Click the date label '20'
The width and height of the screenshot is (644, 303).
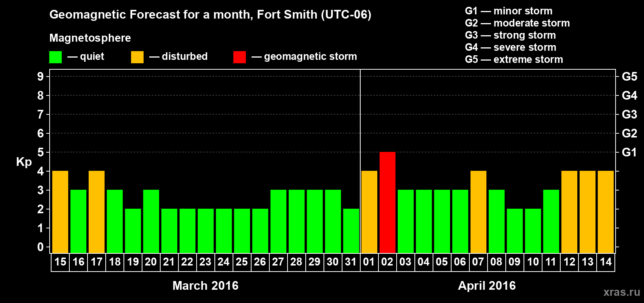click(151, 262)
